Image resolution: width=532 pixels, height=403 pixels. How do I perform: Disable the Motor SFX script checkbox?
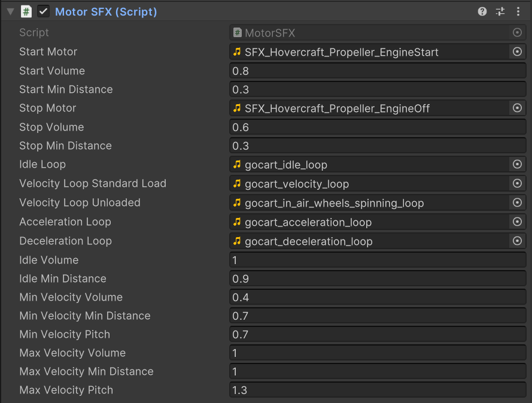(43, 11)
